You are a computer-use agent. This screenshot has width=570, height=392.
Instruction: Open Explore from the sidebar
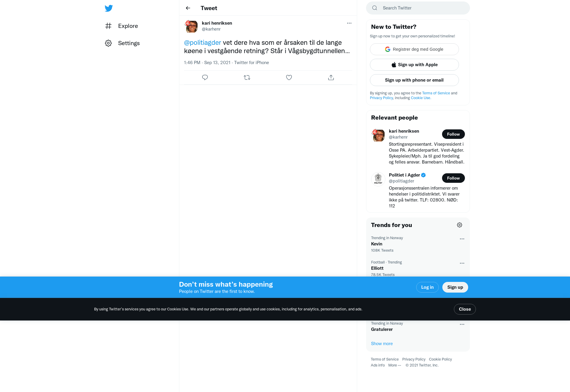(121, 26)
